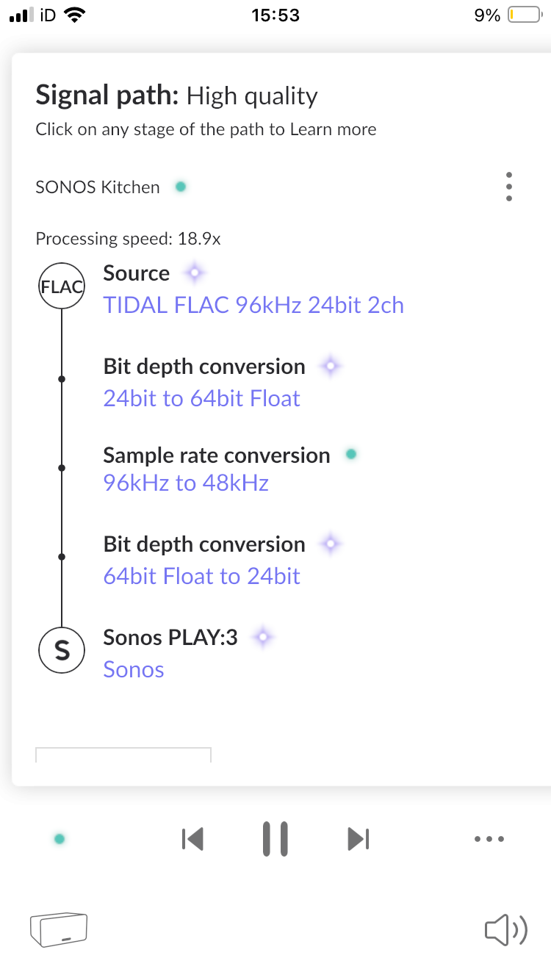Tap the green signal dot near playback controls
Screen dimensions: 551x980
[x=60, y=838]
